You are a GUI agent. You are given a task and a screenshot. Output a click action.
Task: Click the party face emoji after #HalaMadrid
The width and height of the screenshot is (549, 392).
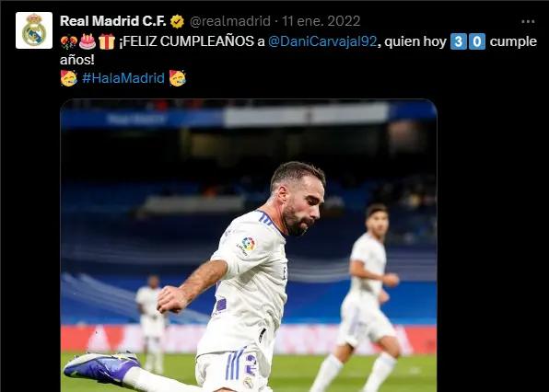[178, 78]
